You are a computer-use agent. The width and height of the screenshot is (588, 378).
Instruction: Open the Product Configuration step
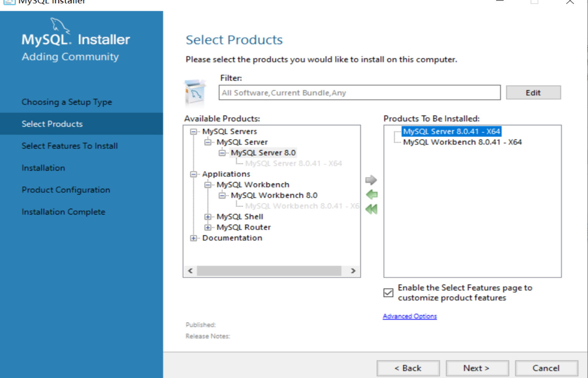click(x=66, y=190)
